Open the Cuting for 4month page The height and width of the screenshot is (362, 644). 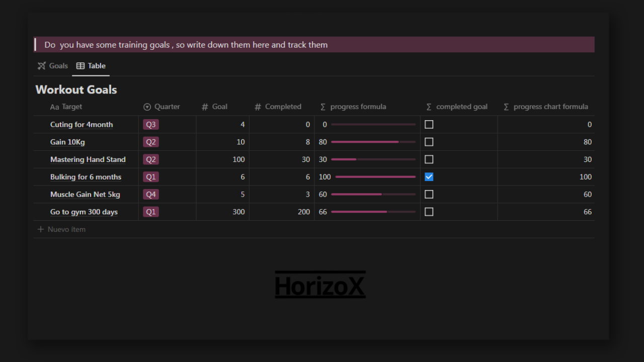(82, 125)
